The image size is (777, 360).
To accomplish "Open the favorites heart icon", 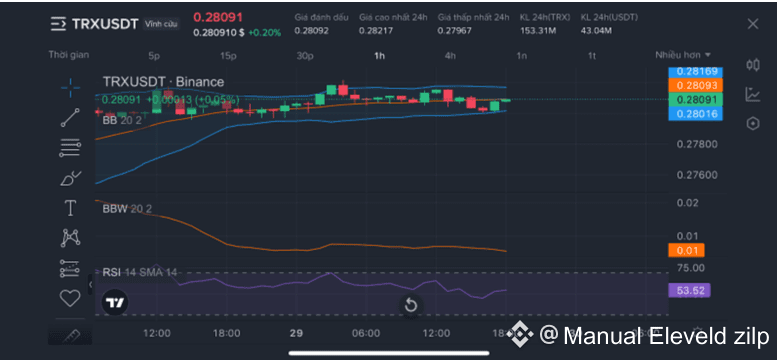I will 70,298.
